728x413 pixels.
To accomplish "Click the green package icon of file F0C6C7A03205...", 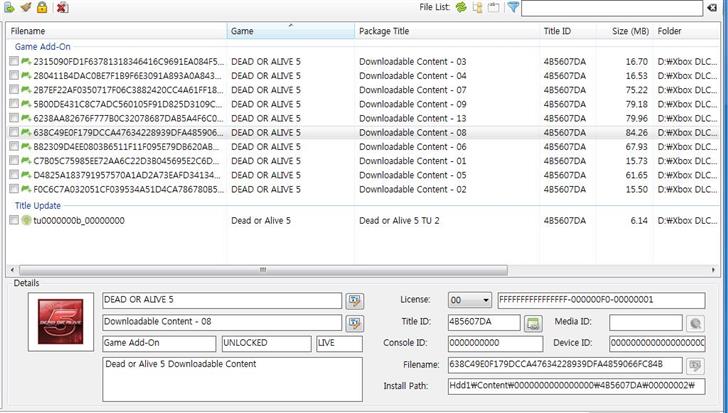I will pos(26,189).
